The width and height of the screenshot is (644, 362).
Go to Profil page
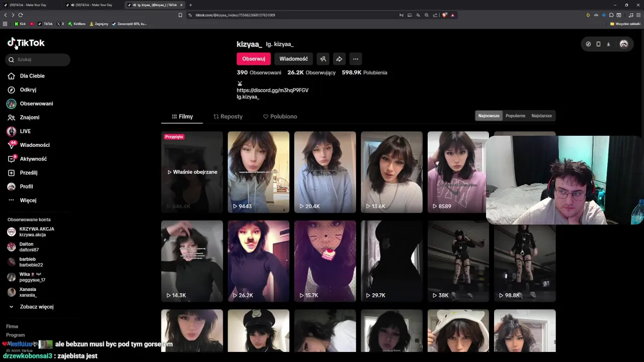26,187
